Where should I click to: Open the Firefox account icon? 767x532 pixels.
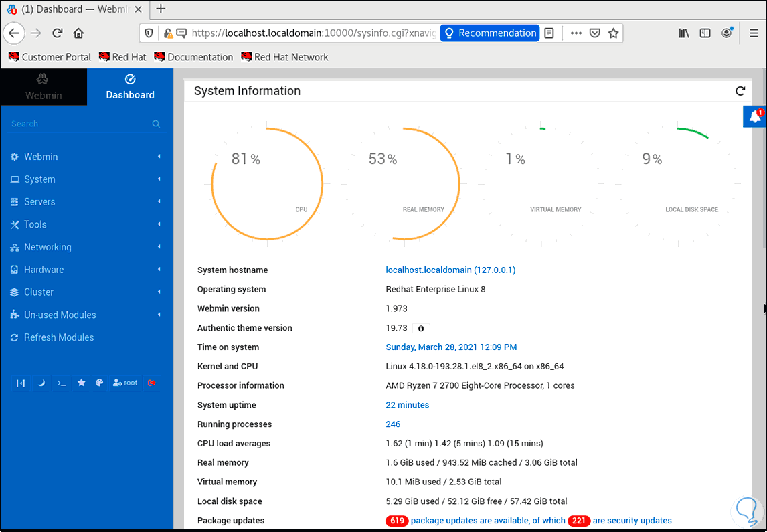pos(727,33)
